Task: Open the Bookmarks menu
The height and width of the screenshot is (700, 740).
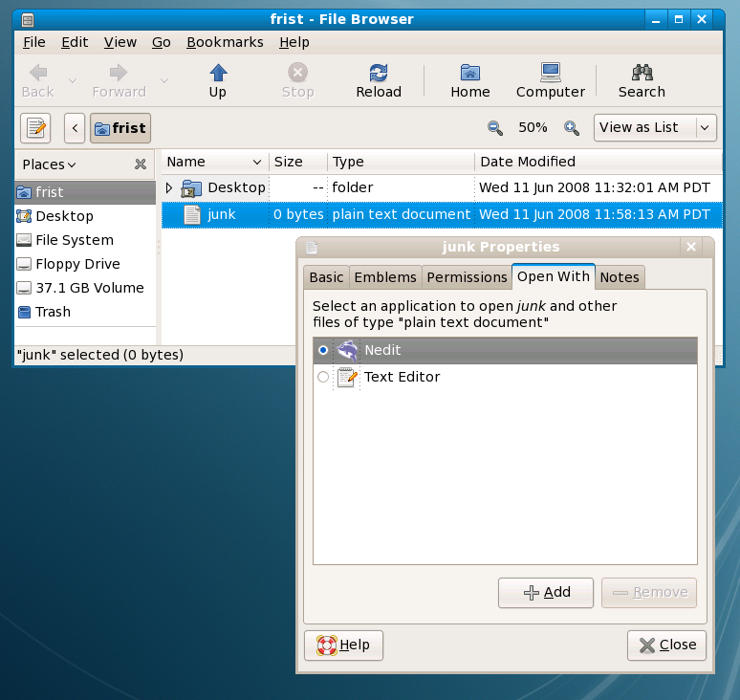Action: [x=225, y=42]
